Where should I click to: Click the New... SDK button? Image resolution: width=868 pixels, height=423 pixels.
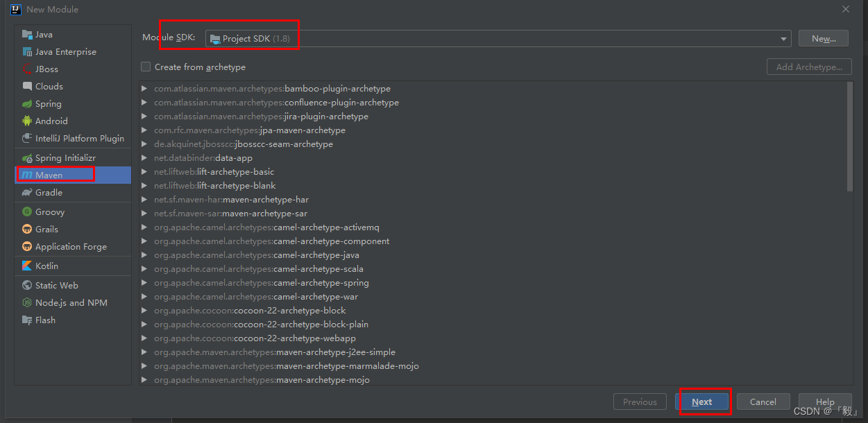coord(824,39)
